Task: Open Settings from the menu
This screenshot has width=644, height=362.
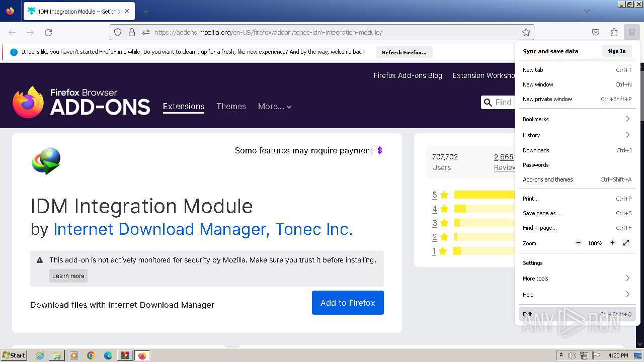Action: [578, 263]
